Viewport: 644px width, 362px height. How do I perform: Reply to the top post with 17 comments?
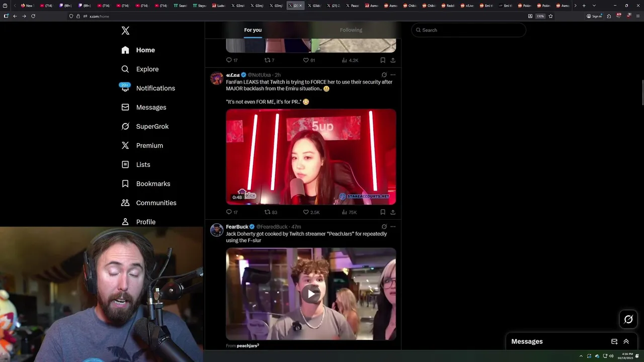232,60
